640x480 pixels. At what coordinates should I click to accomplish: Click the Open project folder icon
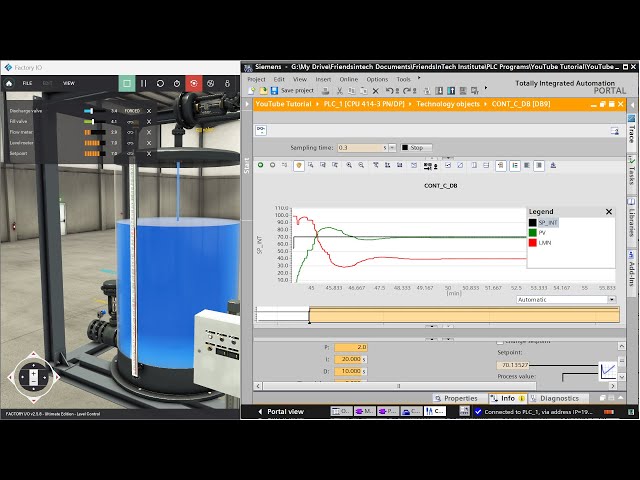coord(263,91)
